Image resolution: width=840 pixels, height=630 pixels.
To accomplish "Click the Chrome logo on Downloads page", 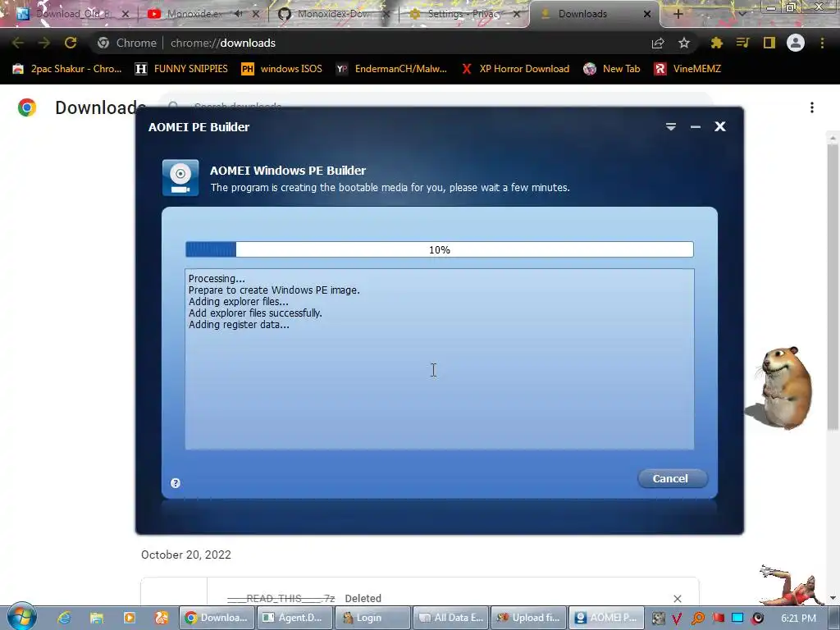I will (x=27, y=107).
